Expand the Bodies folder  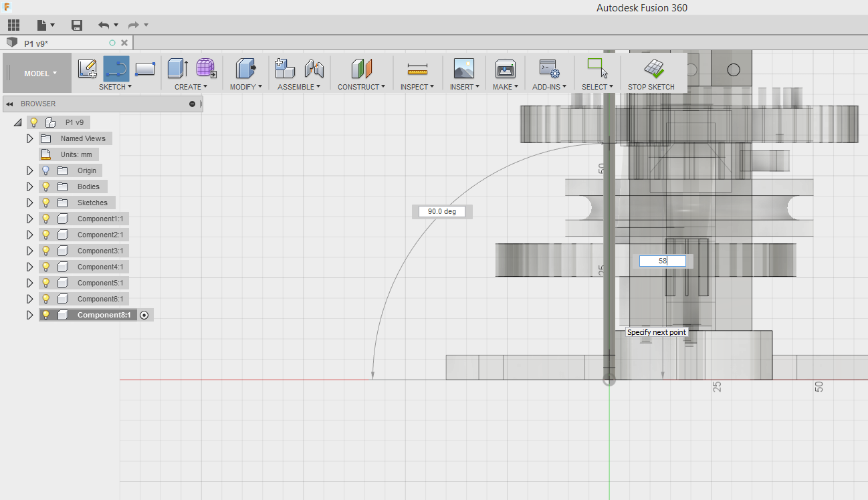(29, 186)
